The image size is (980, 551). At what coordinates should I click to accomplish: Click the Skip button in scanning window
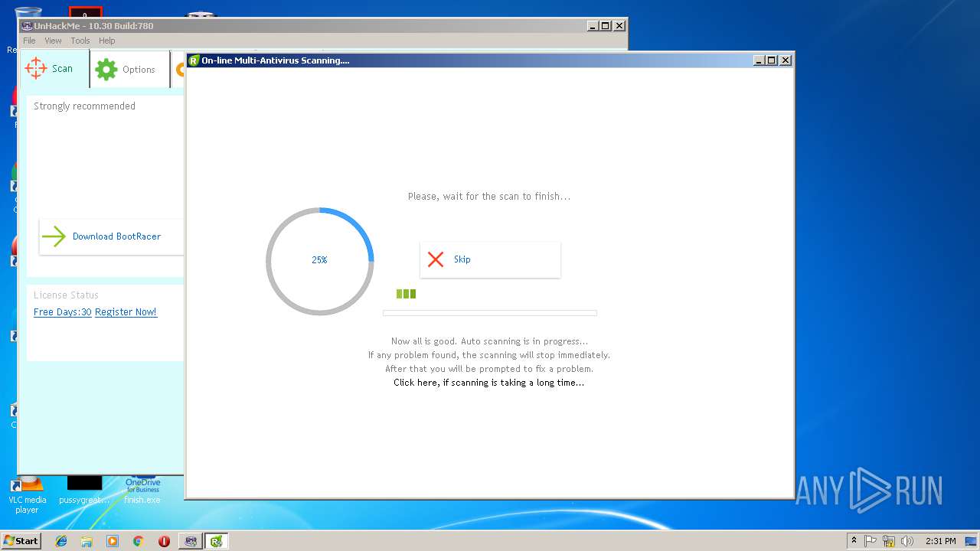[490, 259]
